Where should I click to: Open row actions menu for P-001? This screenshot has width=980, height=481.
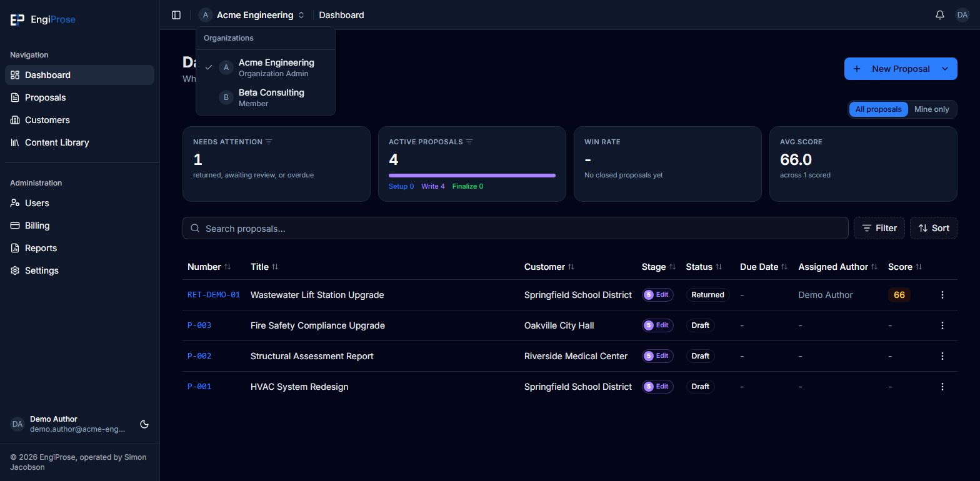pyautogui.click(x=942, y=387)
